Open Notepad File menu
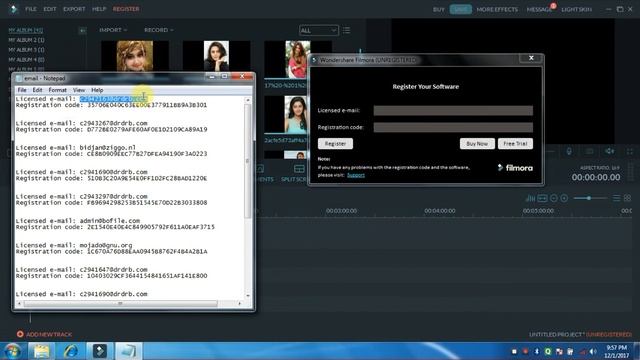Viewport: 640px width, 360px height. (x=22, y=90)
